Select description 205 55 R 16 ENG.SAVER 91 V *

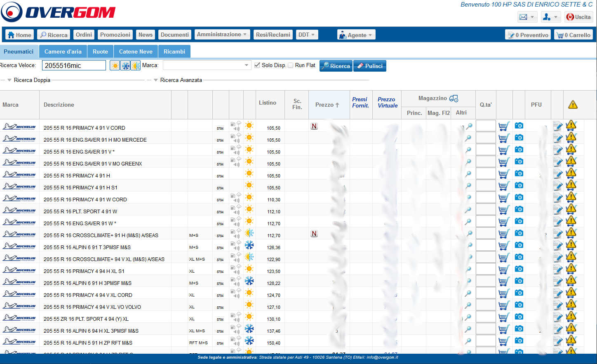[79, 152]
